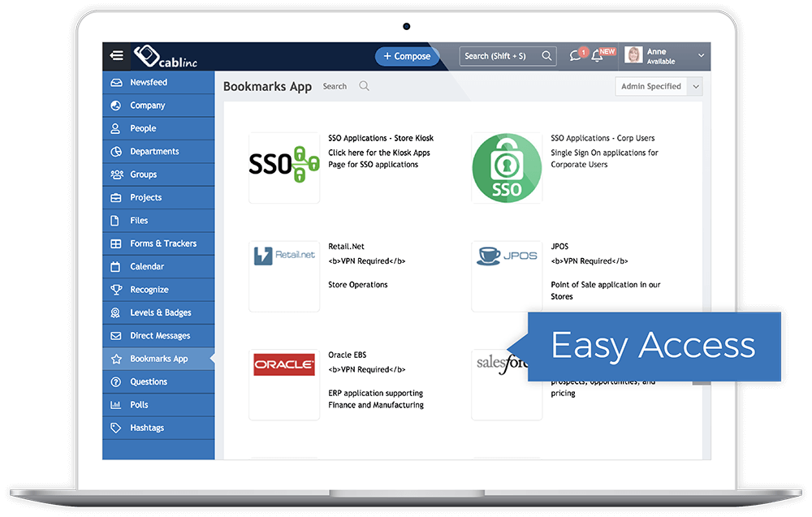The height and width of the screenshot is (517, 812).
Task: Open Admin Specified dropdown
Action: 659,86
